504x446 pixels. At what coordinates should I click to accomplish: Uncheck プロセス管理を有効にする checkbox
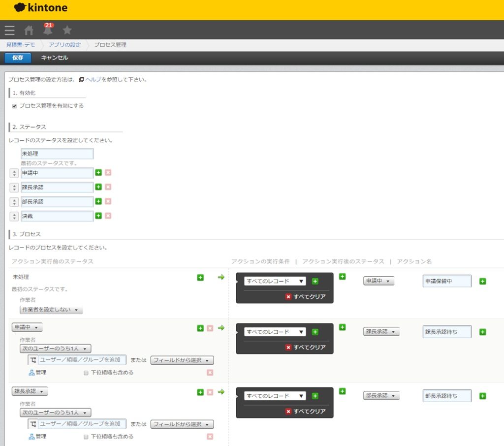click(x=14, y=105)
